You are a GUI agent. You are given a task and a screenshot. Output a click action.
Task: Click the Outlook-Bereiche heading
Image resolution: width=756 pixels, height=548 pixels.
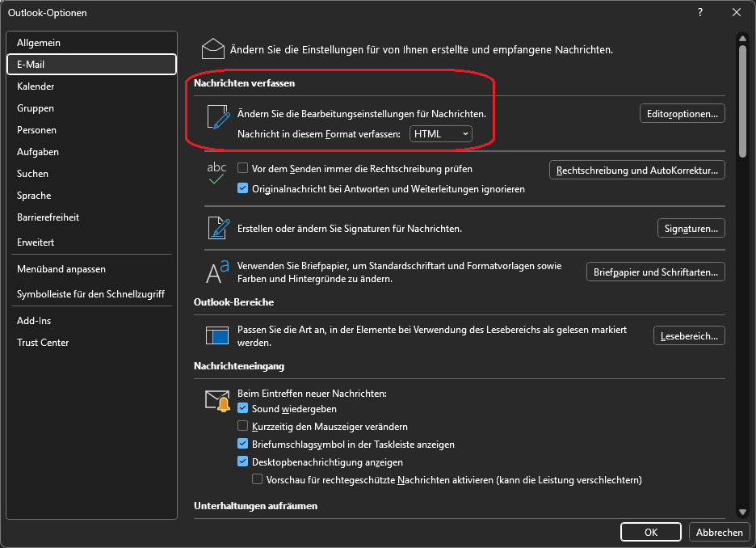(233, 302)
